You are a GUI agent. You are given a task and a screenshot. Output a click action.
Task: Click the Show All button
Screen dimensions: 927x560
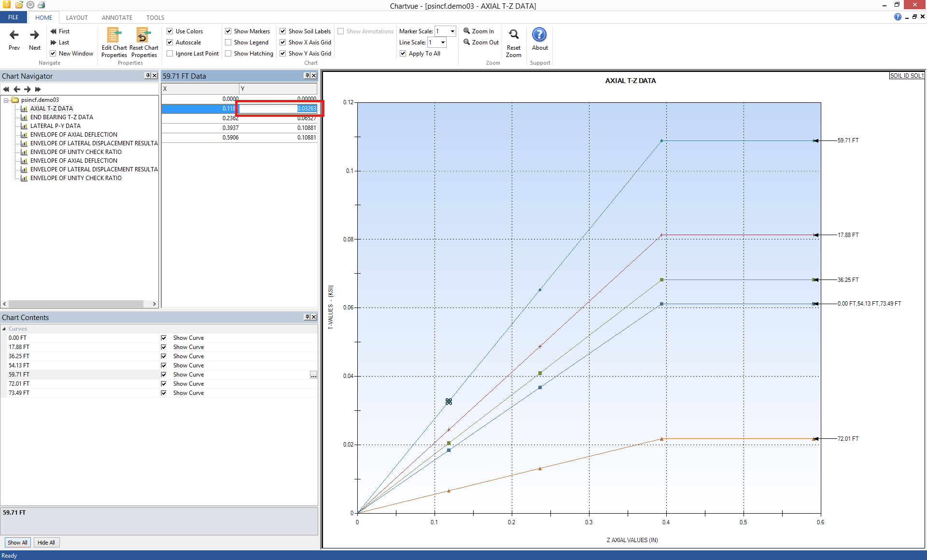click(x=17, y=543)
